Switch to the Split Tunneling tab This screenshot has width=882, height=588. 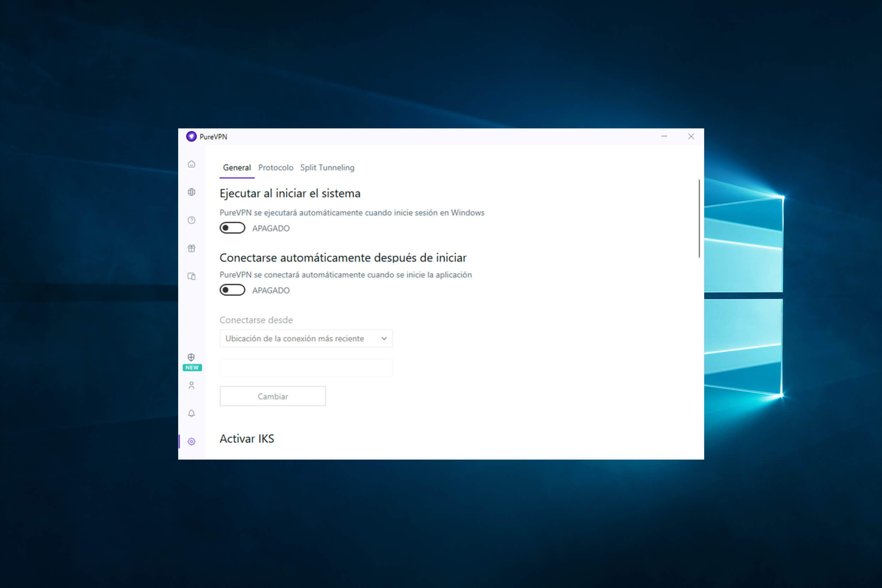(x=327, y=168)
